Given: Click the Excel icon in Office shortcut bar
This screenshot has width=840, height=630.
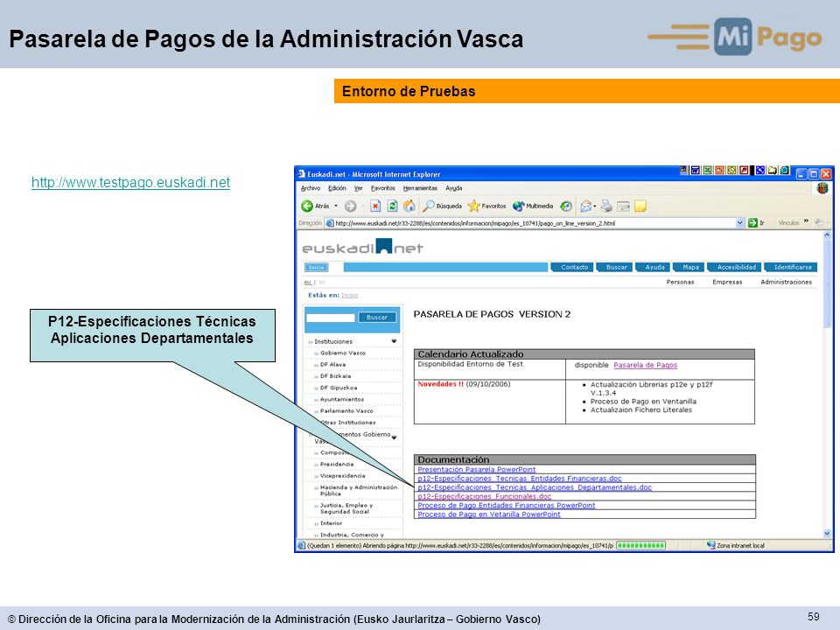Looking at the screenshot, I should (708, 171).
